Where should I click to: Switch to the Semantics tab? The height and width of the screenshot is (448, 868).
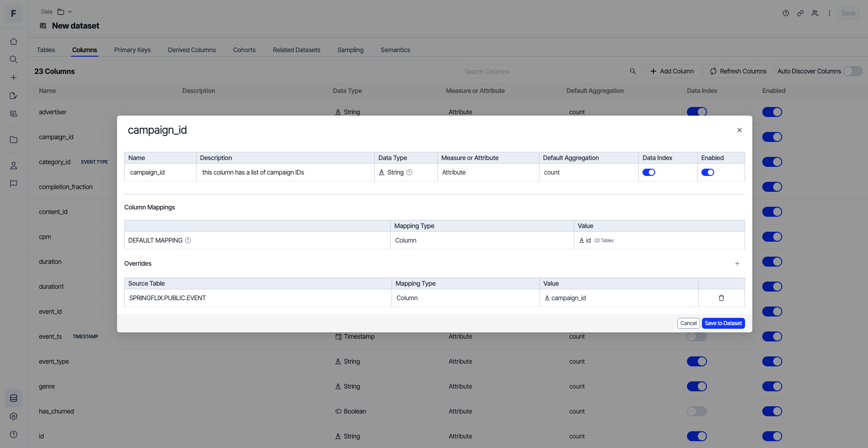coord(395,50)
